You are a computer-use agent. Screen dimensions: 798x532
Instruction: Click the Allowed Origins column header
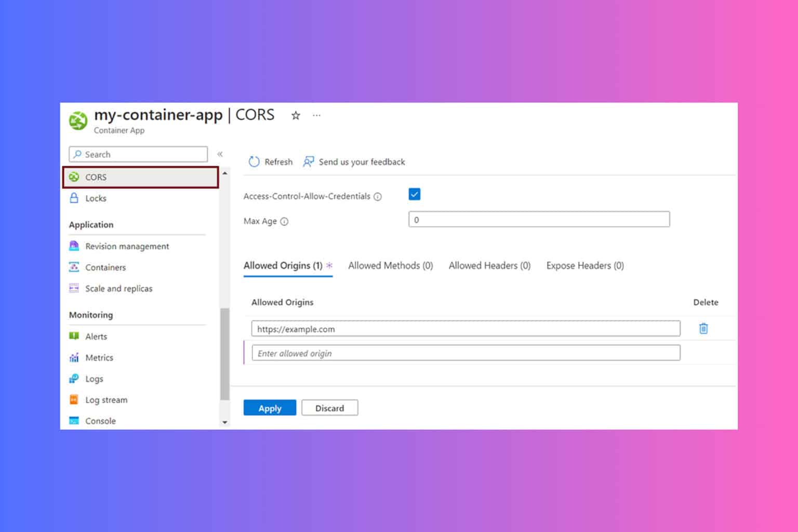tap(282, 302)
